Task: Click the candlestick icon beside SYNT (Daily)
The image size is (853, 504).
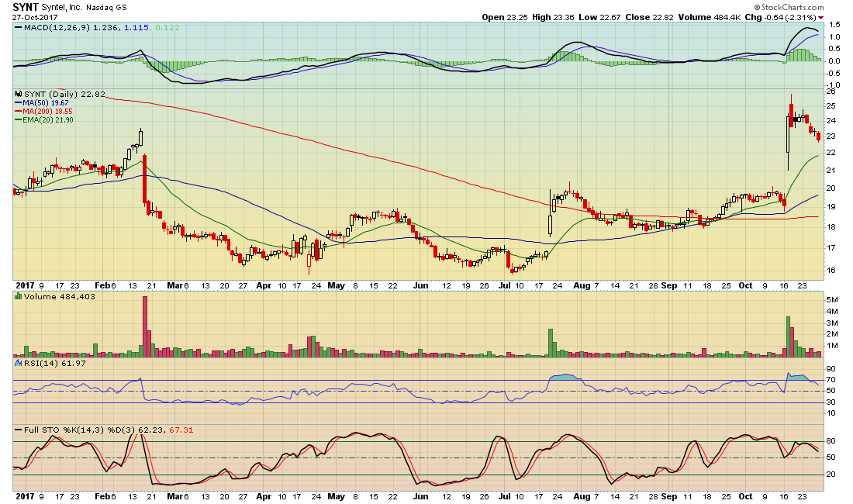Action: point(19,94)
